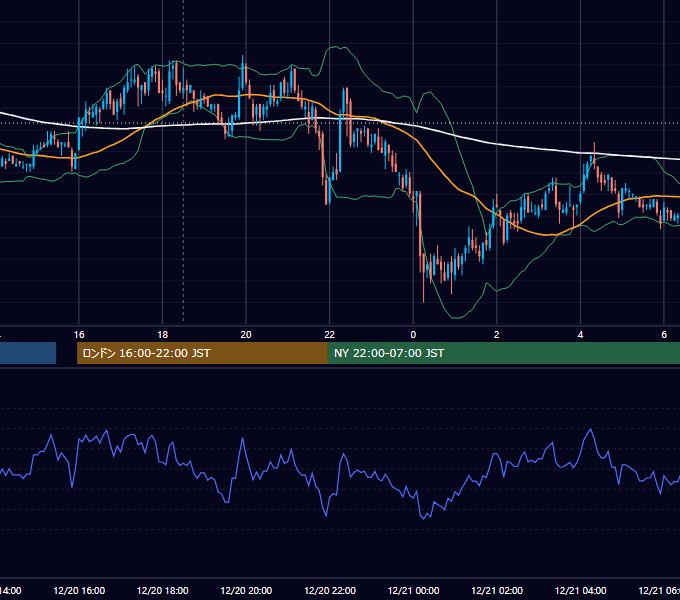
Task: Click the hour label 20 under the price chart
Action: click(x=246, y=335)
